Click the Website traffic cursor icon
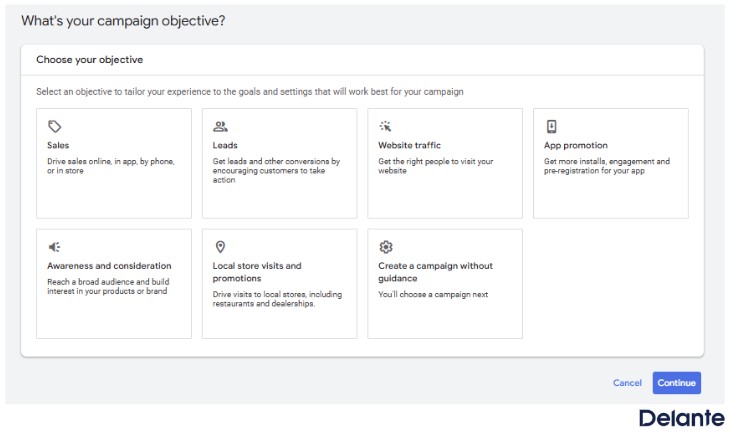The image size is (730, 433). [385, 126]
